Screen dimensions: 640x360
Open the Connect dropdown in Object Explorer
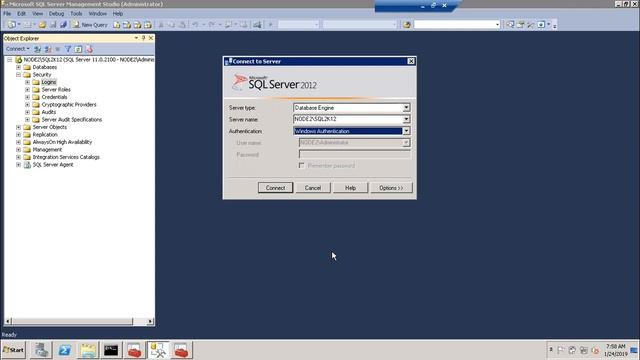click(x=17, y=49)
